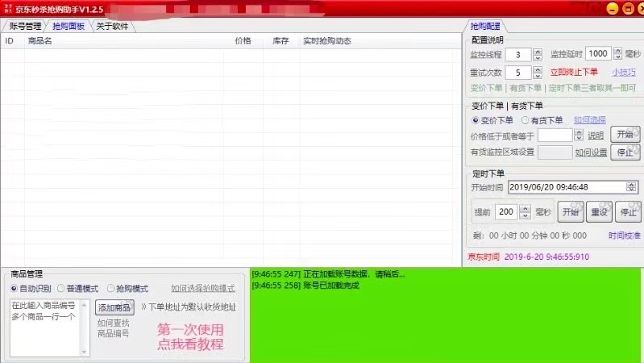
Task: Open the 如何选择 help link
Action: point(590,119)
